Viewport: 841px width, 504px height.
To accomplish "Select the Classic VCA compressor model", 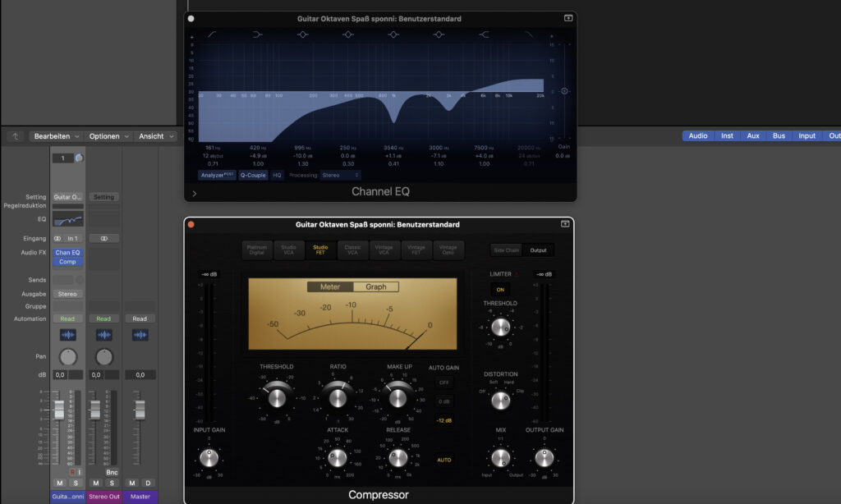I will click(352, 250).
